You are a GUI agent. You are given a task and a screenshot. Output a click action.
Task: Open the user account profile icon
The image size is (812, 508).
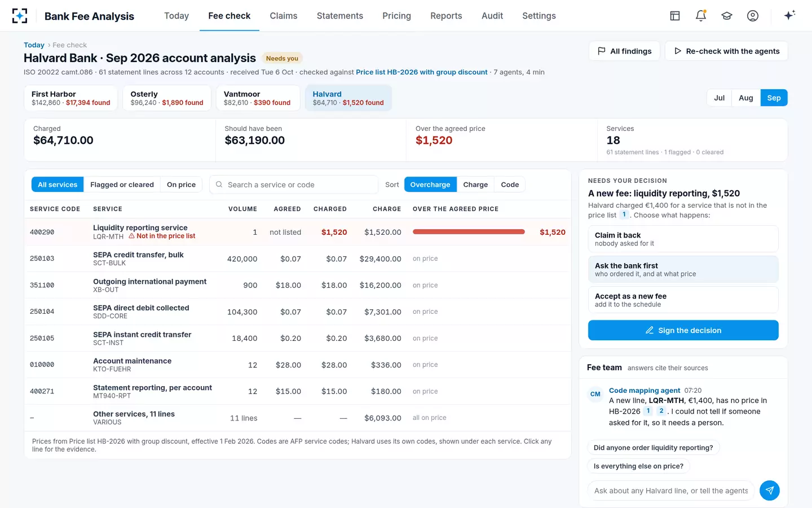(x=753, y=16)
